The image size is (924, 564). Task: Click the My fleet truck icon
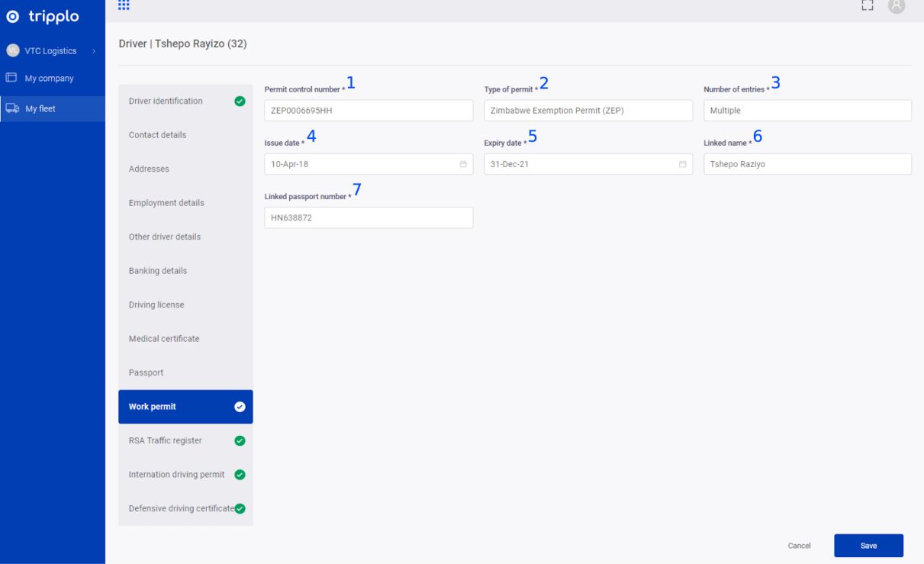[12, 108]
